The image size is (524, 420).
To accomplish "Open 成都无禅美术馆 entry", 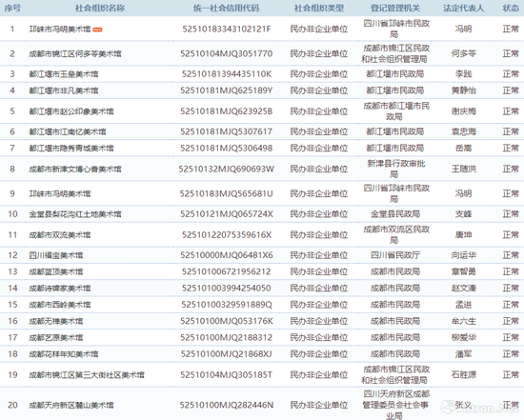I will point(56,321).
